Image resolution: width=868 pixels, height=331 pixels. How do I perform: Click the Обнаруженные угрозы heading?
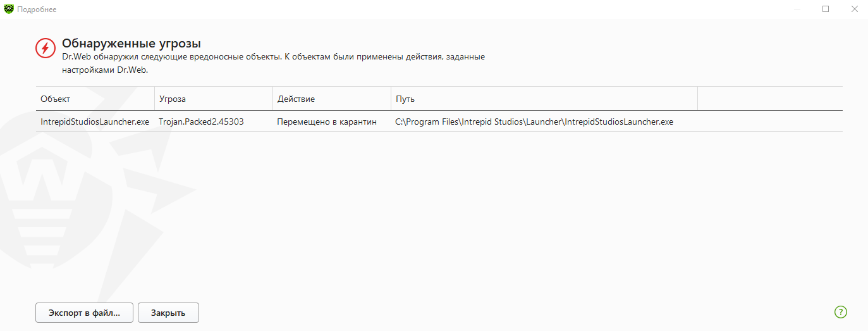[131, 44]
